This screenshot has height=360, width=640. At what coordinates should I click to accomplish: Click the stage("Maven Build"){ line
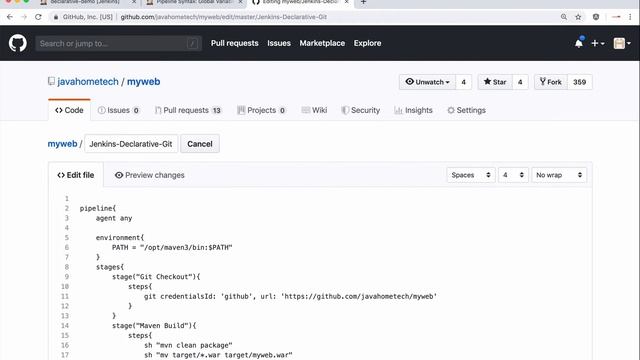pos(154,326)
